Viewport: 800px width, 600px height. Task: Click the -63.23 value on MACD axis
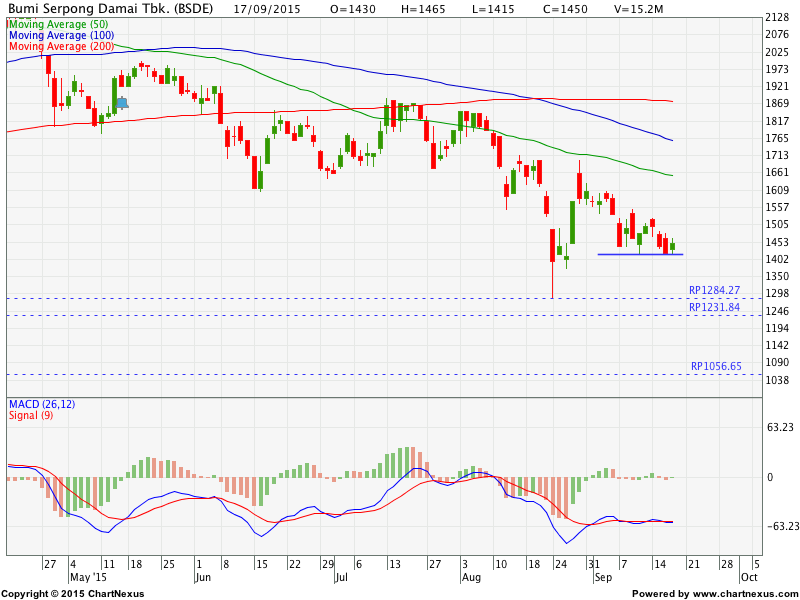(778, 526)
